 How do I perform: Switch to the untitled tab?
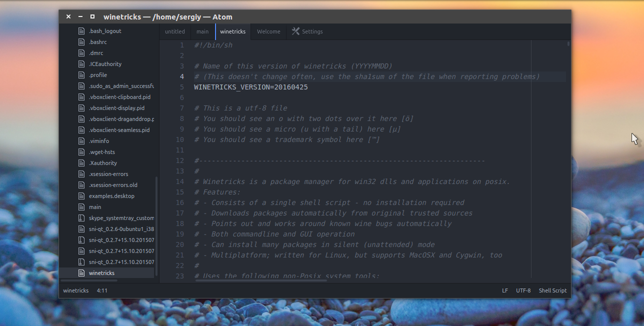tap(174, 31)
